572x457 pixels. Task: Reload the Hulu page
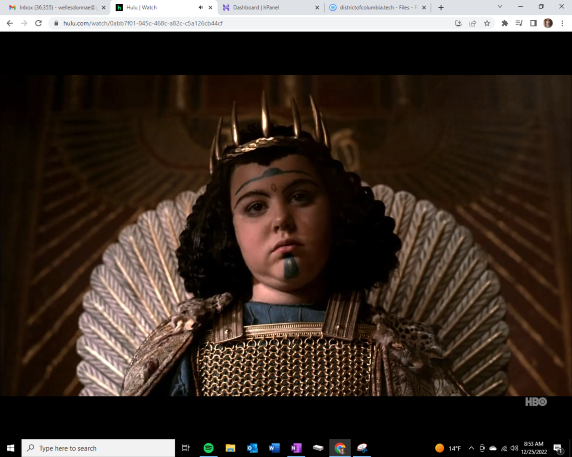tap(38, 23)
